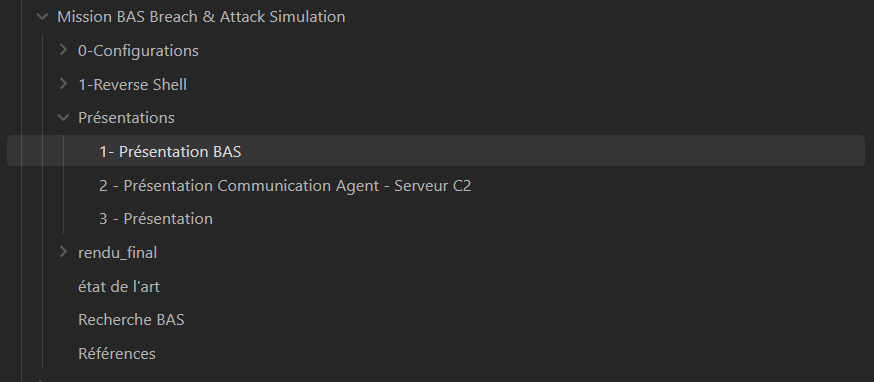Select the 0-Configurations folder label
The width and height of the screenshot is (874, 382).
pos(138,51)
